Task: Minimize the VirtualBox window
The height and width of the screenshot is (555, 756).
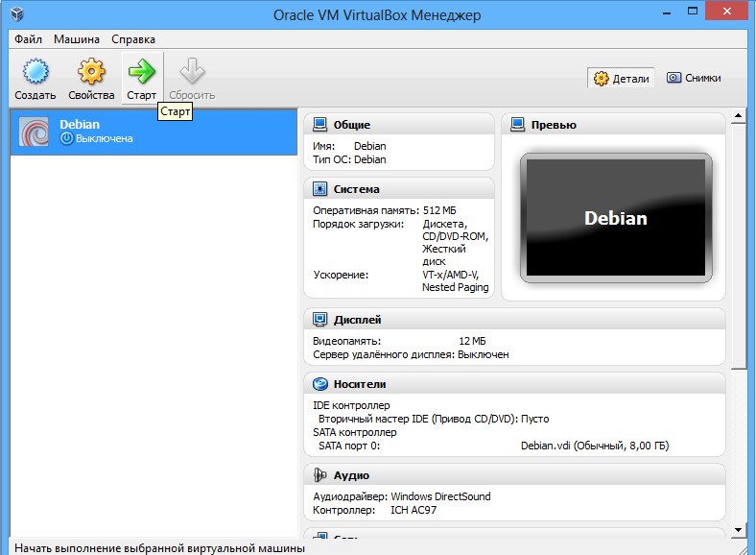Action: 667,12
